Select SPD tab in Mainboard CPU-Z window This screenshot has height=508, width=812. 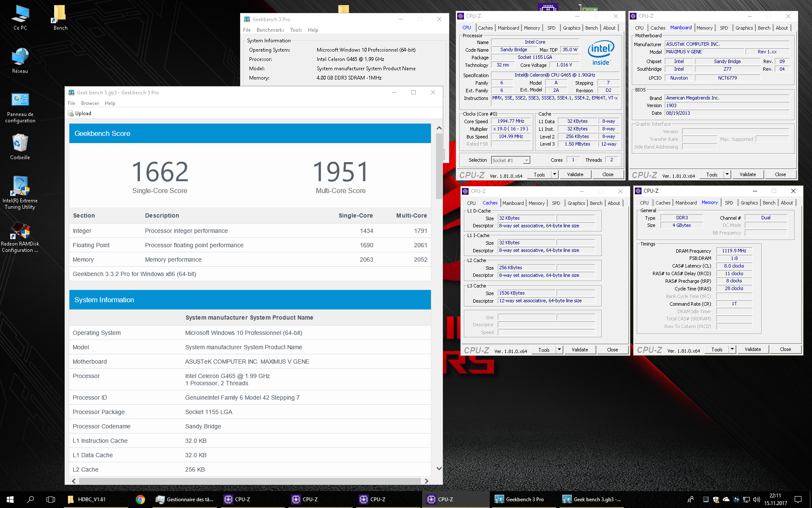pyautogui.click(x=724, y=28)
